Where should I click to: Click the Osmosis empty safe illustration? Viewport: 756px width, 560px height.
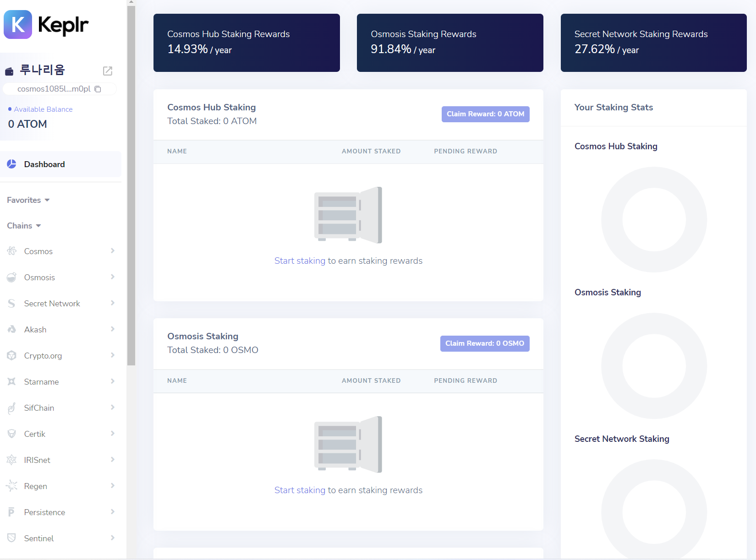point(348,444)
